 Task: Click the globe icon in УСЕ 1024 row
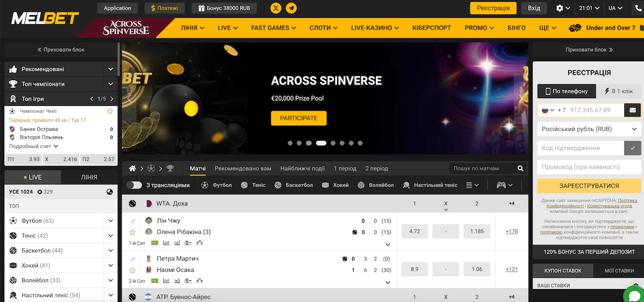coord(110,192)
